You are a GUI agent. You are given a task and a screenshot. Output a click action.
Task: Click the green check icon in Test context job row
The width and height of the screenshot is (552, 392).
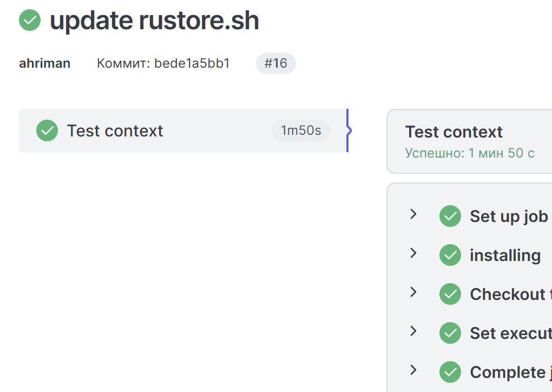pos(47,130)
